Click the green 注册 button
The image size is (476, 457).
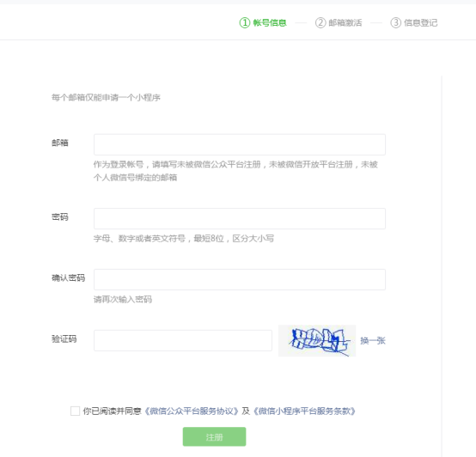point(214,436)
